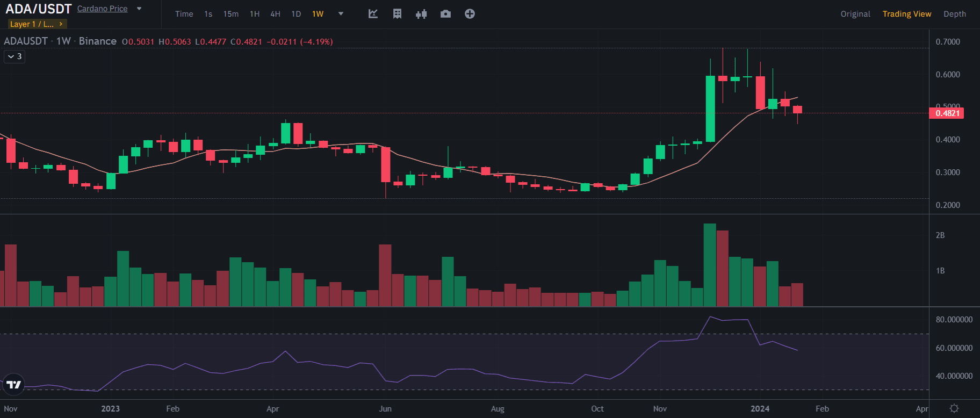
Task: Click the bookmark-style chart template icon
Action: pyautogui.click(x=397, y=14)
